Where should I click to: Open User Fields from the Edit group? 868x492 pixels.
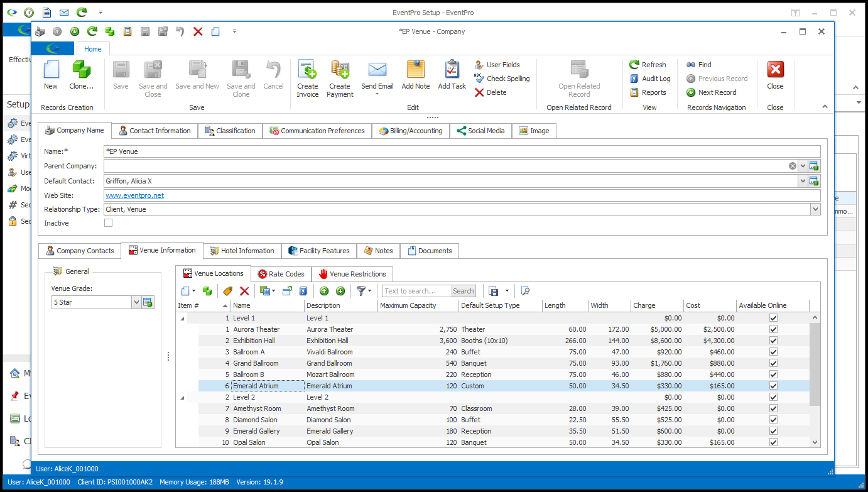497,65
